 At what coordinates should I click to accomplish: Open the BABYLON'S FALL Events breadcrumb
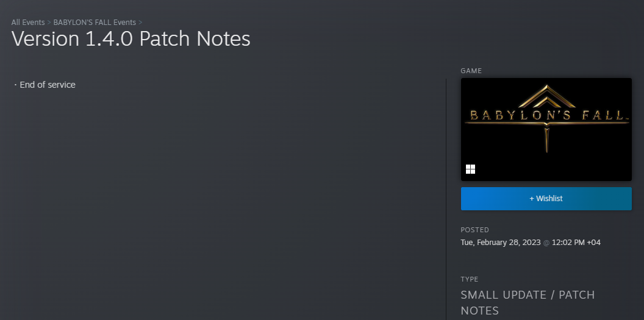click(x=95, y=22)
